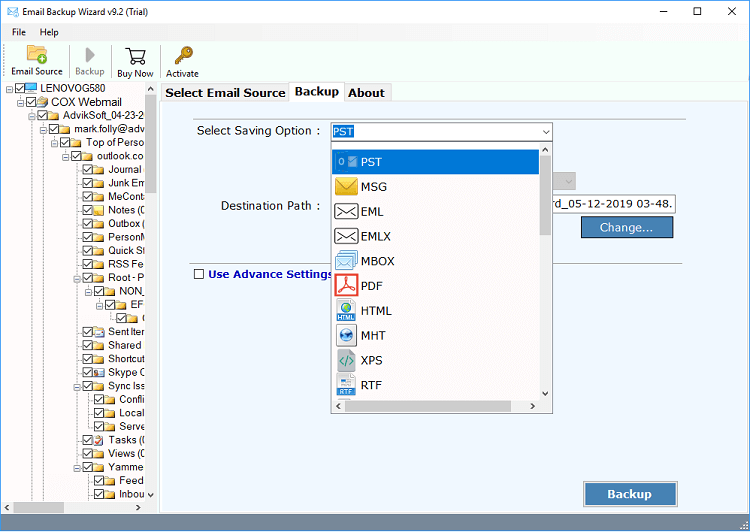Collapse the AdvikSoft_04-23 tree node
This screenshot has height=532, width=750.
[32, 116]
